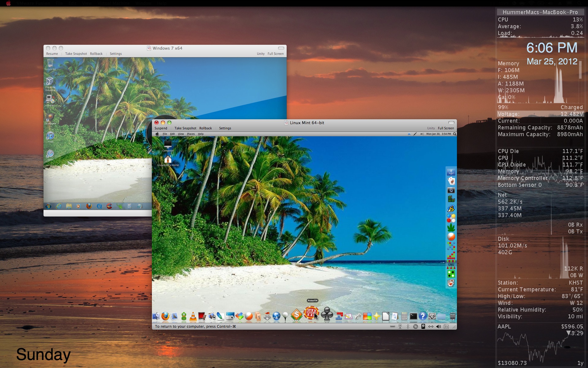The width and height of the screenshot is (588, 368).
Task: Open the File menu in Linux guest
Action: pyautogui.click(x=165, y=134)
